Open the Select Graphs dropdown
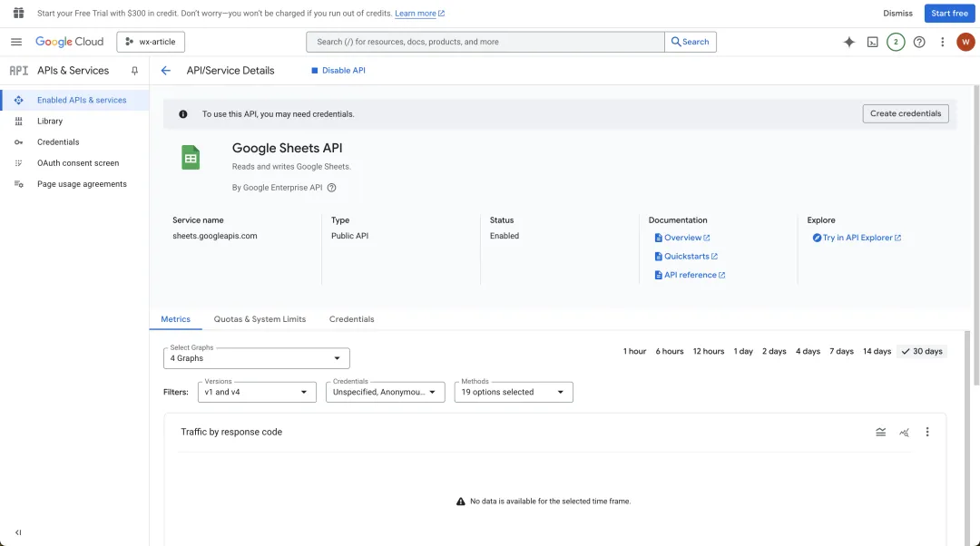Viewport: 980px width, 546px height. tap(255, 356)
